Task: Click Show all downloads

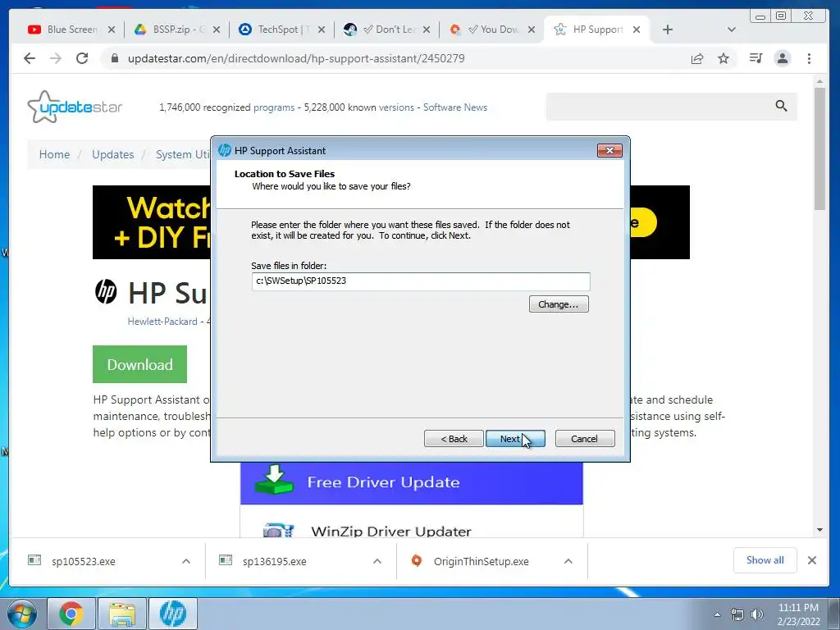Action: tap(765, 560)
